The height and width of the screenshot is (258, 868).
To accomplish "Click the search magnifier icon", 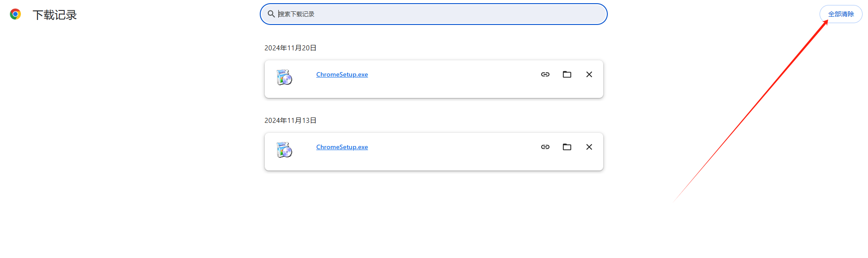I will [x=271, y=14].
